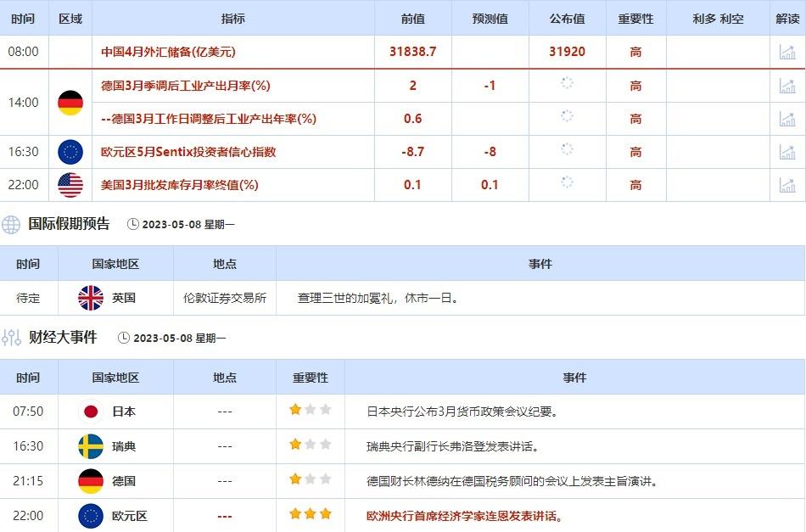This screenshot has width=806, height=532.
Task: Open 德国3月季调后工业产出月率(%) link
Action: [x=186, y=86]
